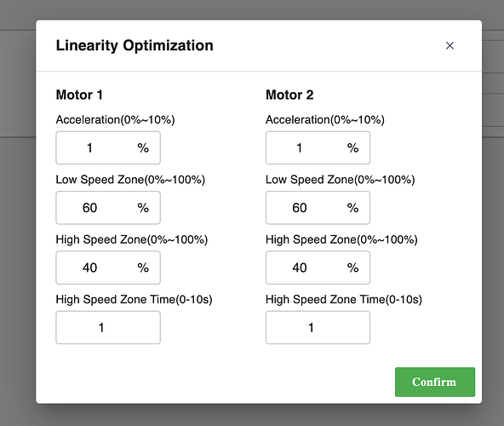Click percent symbol in Motor 1 Acceleration box
Image resolution: width=504 pixels, height=426 pixels.
click(x=143, y=148)
